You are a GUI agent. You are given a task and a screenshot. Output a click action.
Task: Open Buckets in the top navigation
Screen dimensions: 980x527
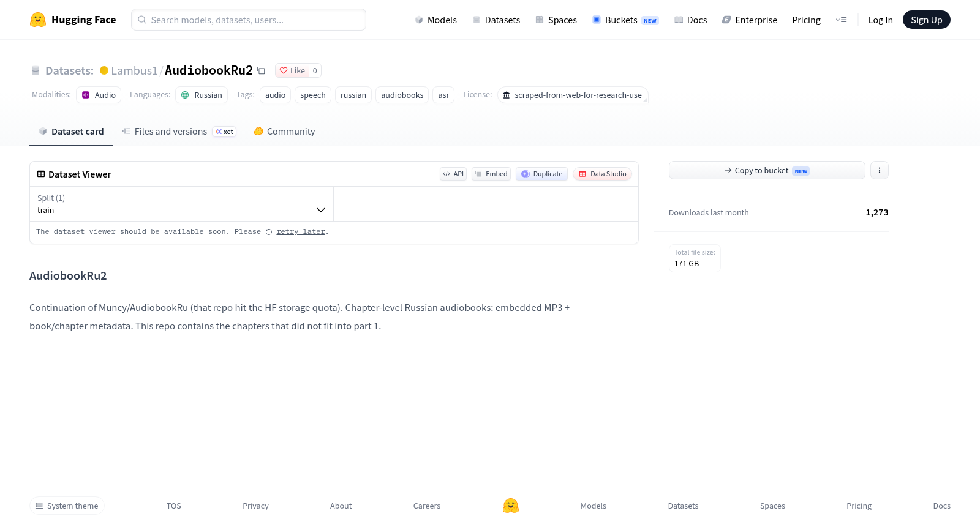[x=625, y=20]
